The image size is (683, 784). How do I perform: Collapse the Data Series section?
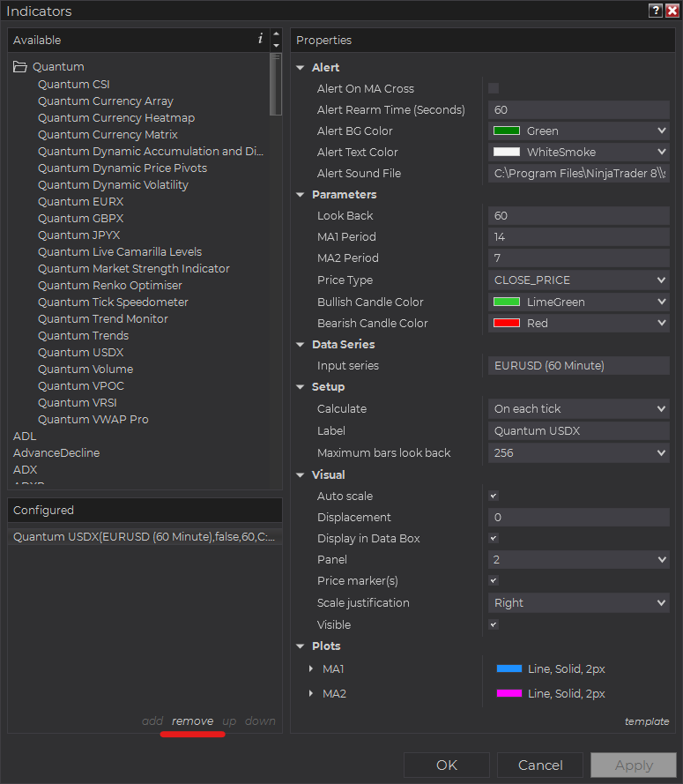pyautogui.click(x=301, y=345)
